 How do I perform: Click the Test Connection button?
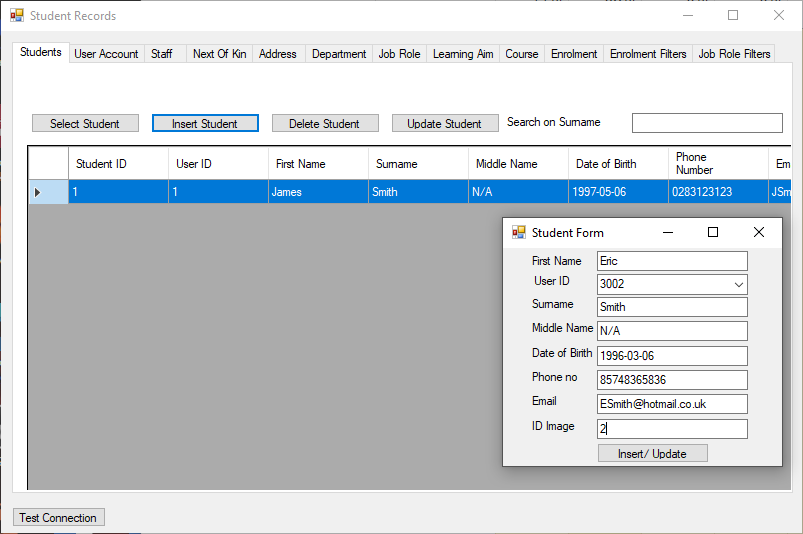(x=58, y=518)
